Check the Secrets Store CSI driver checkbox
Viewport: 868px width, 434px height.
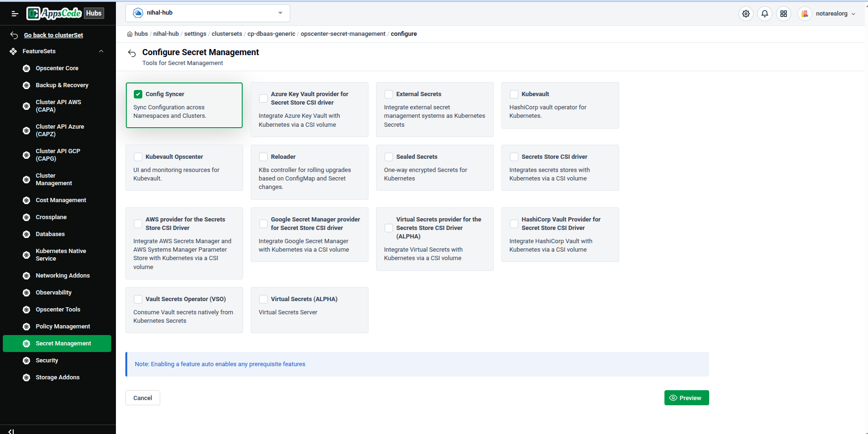tap(514, 157)
